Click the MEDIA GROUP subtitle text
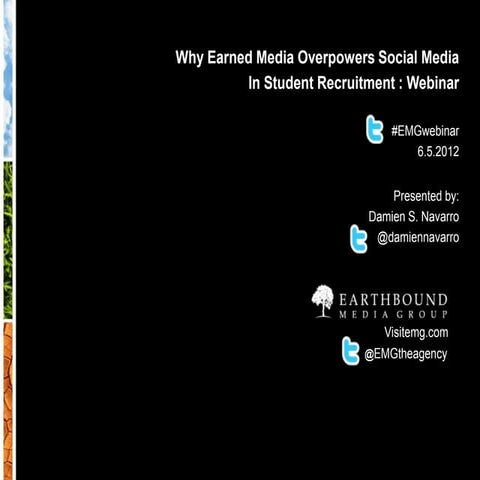The height and width of the screenshot is (480, 480). (x=393, y=314)
